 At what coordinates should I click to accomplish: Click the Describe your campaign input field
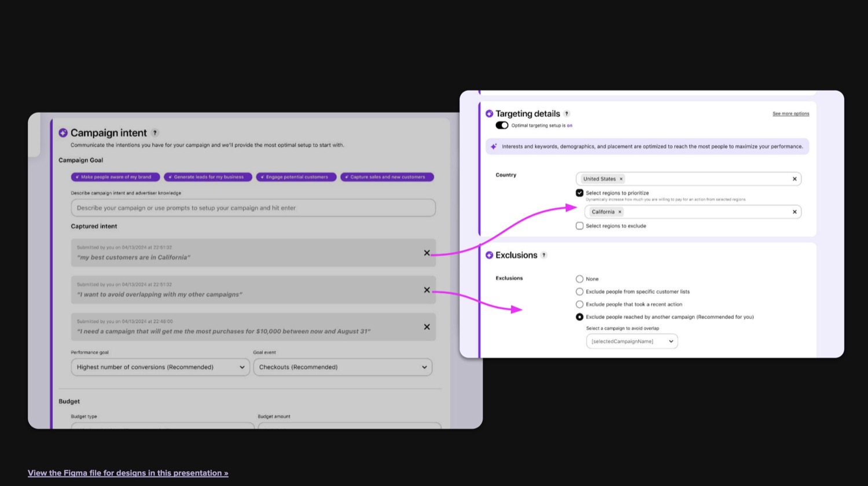(253, 208)
